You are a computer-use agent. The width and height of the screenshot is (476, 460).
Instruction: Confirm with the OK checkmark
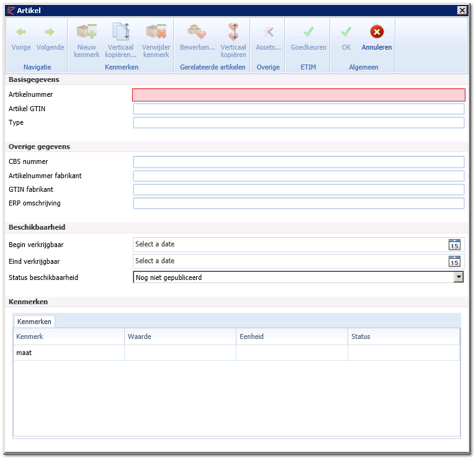point(346,32)
